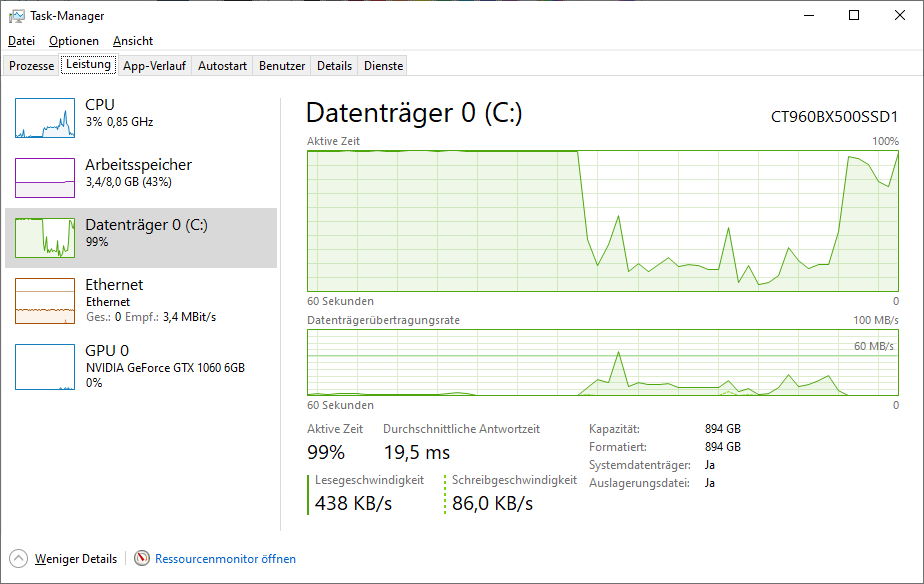Click the Task-Manager title bar icon
The image size is (924, 584).
coord(16,16)
